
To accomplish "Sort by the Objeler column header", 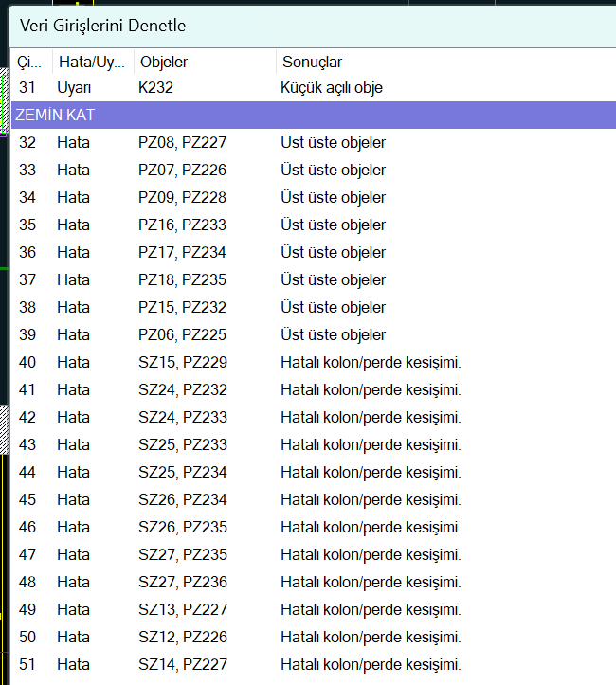I will click(204, 62).
